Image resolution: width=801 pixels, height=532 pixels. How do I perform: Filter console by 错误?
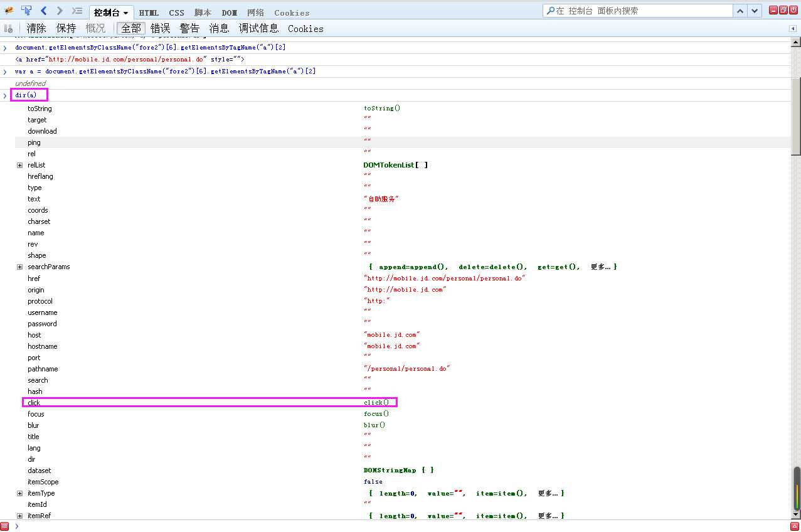click(161, 28)
